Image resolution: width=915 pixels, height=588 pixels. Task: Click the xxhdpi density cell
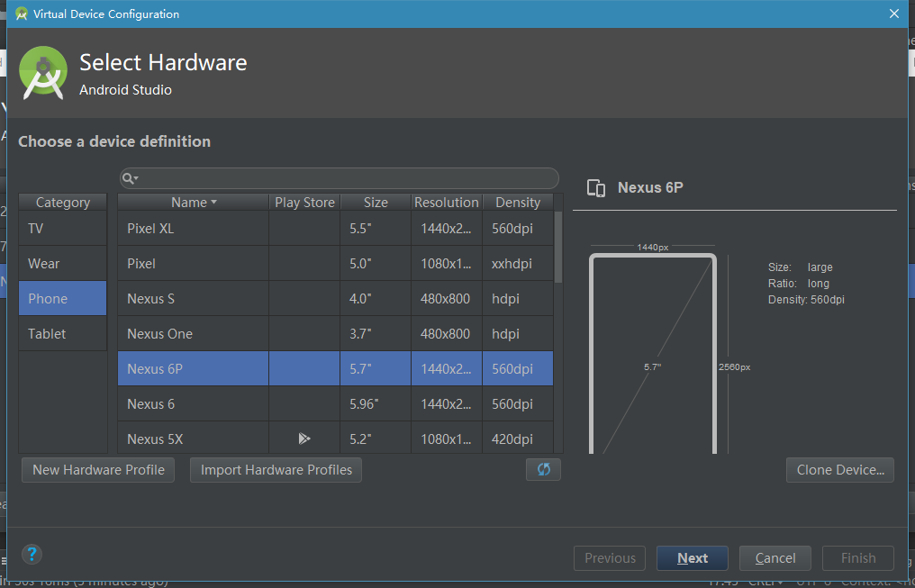(518, 263)
